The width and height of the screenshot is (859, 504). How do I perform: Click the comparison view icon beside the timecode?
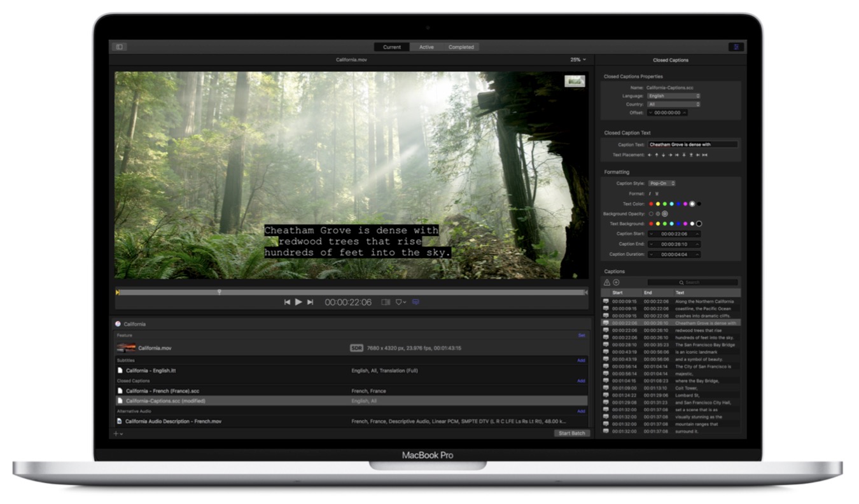tap(386, 302)
